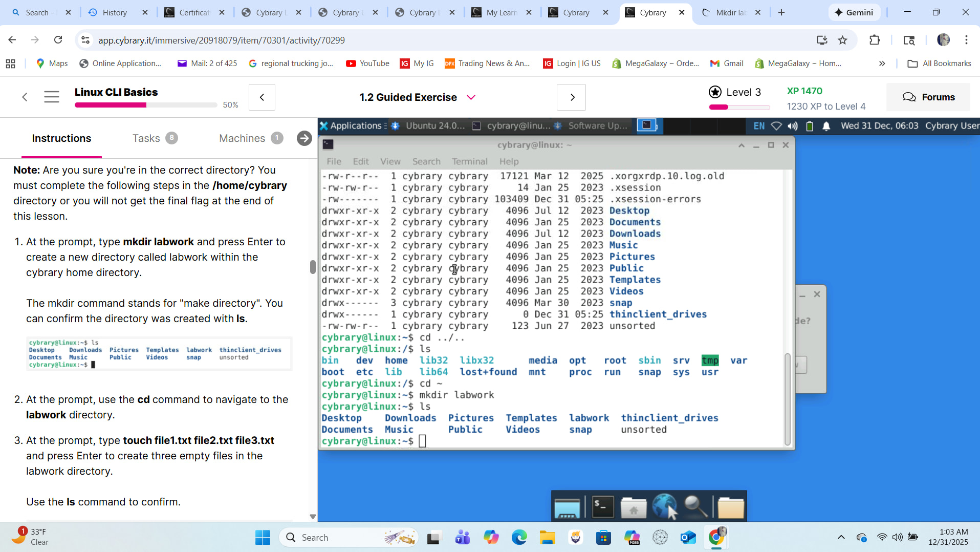The height and width of the screenshot is (552, 980).
Task: Open the Terminal menu in terminal window
Action: click(x=469, y=161)
